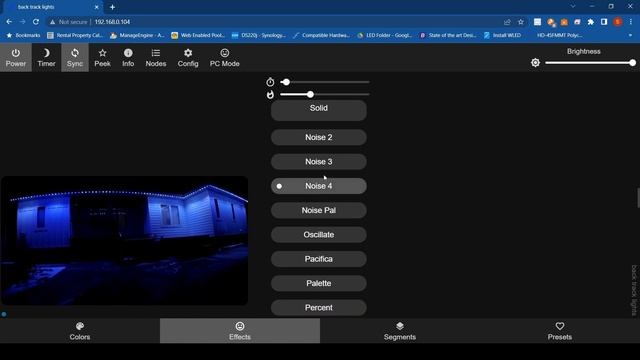Open a new browser tab

112,7
